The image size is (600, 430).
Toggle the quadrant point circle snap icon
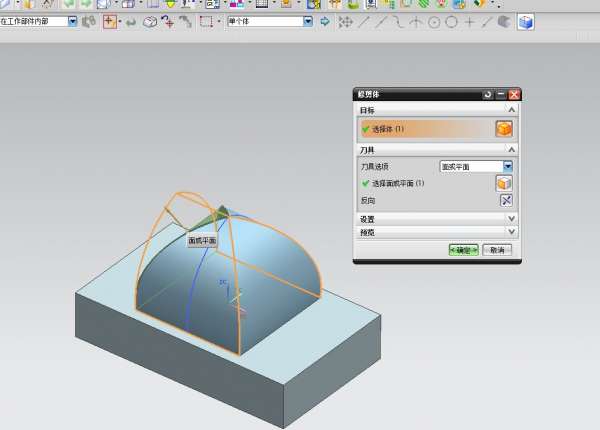[x=452, y=22]
